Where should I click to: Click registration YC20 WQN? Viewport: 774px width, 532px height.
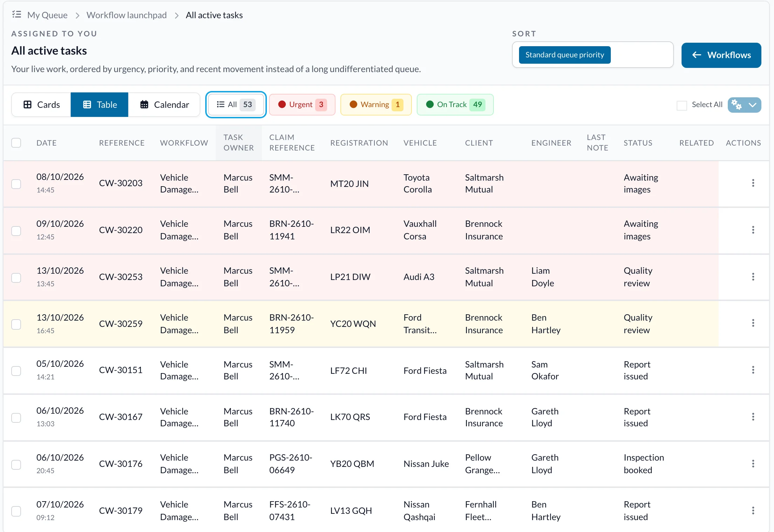pos(353,324)
